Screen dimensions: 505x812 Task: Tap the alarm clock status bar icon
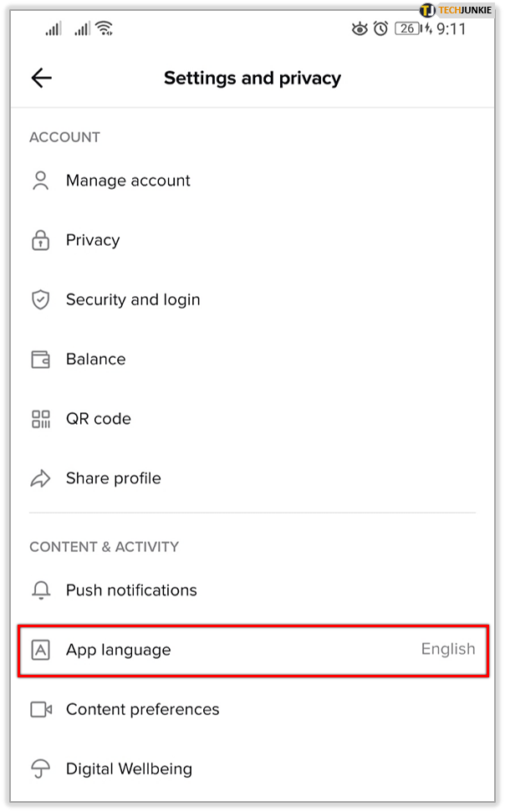point(380,29)
